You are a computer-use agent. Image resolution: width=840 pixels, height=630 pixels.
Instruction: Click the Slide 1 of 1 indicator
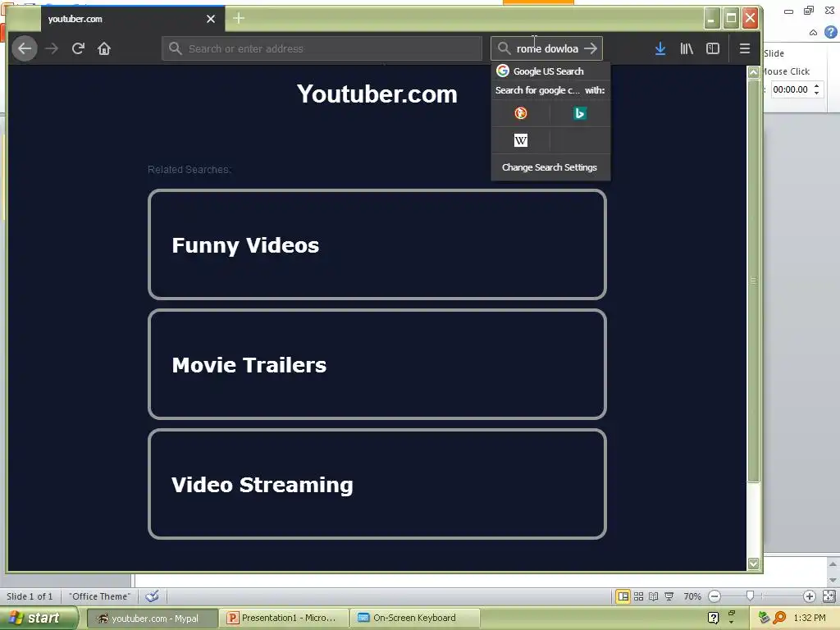point(30,596)
